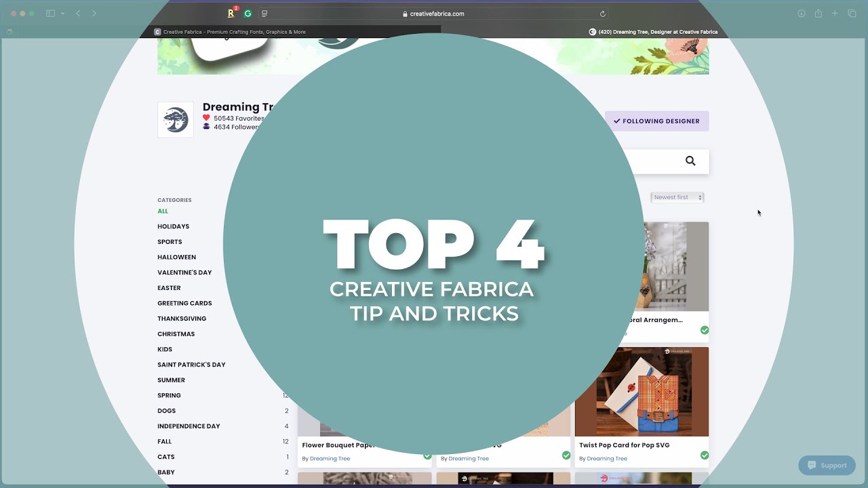Click green checkmark on Twist Pop Card
The height and width of the screenshot is (488, 868).
705,455
